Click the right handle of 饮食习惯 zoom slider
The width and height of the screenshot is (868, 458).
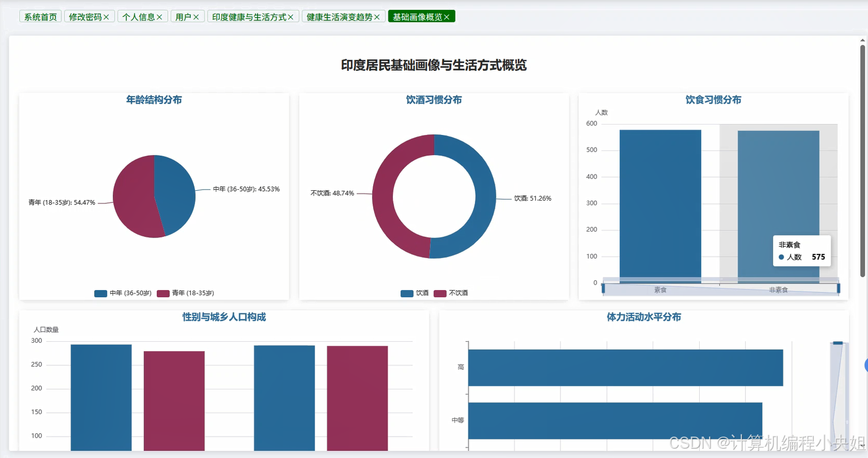point(838,288)
